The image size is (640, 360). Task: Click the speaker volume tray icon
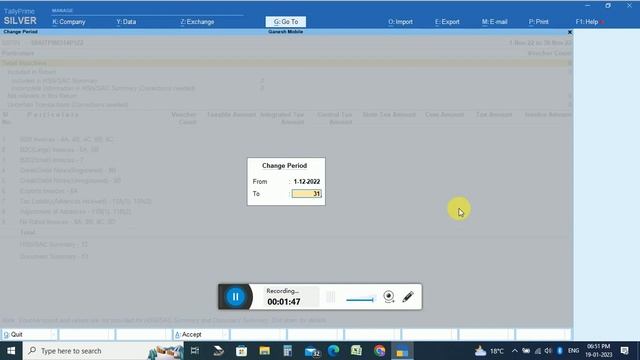coord(548,351)
